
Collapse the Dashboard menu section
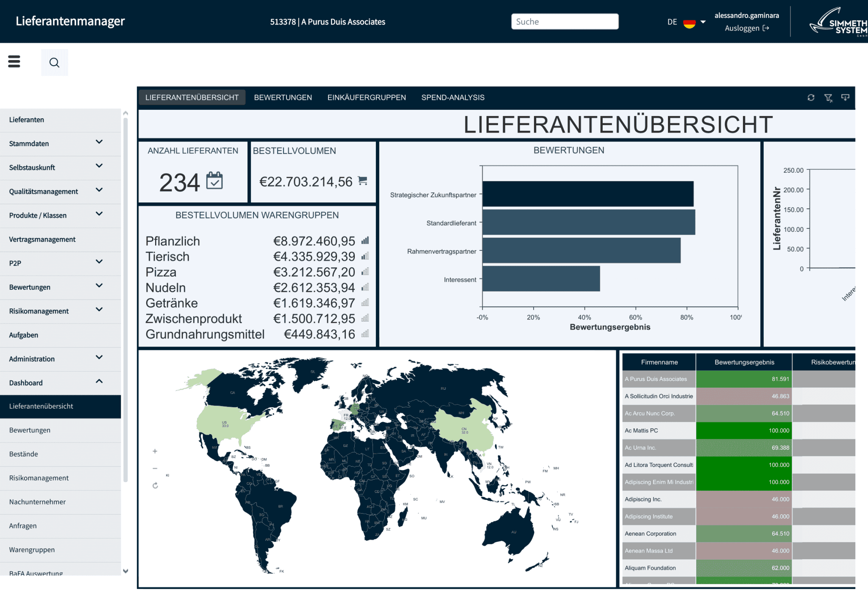(99, 382)
